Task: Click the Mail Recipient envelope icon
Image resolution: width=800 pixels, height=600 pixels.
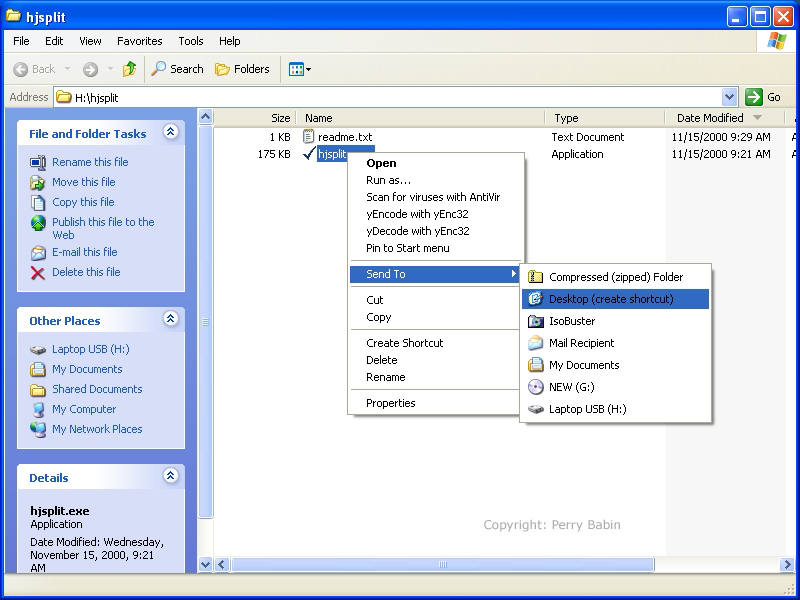Action: (536, 343)
